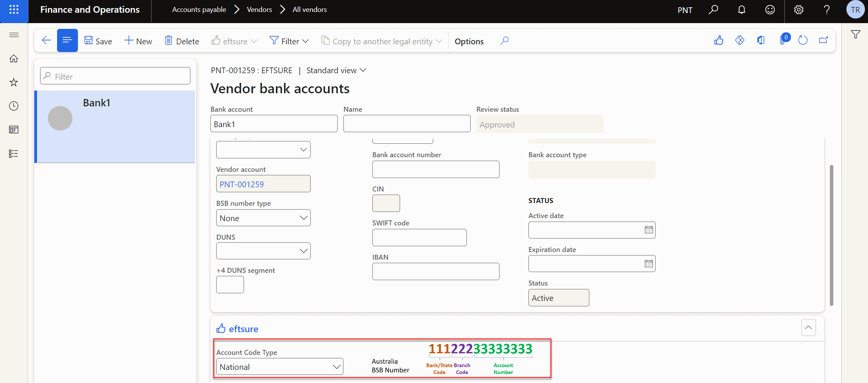This screenshot has height=383, width=868.
Task: Search actions with toolbar magnifier
Action: [x=505, y=40]
